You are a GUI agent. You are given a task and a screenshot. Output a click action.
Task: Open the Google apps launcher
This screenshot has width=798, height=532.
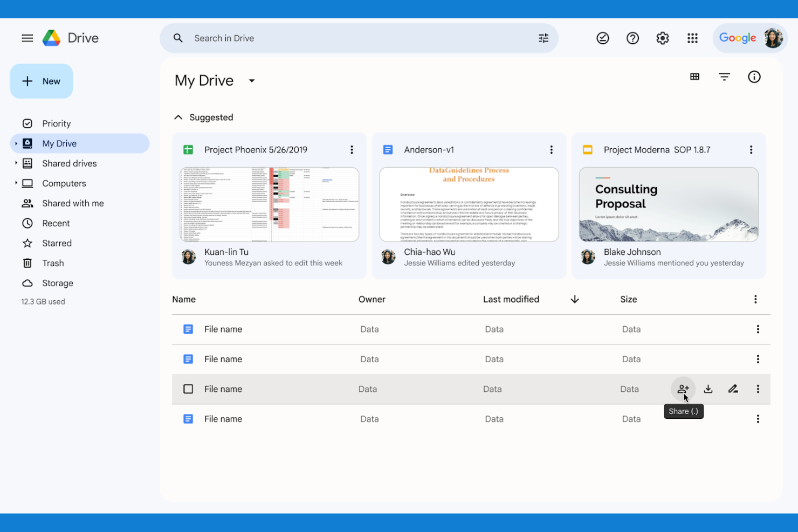tap(692, 38)
